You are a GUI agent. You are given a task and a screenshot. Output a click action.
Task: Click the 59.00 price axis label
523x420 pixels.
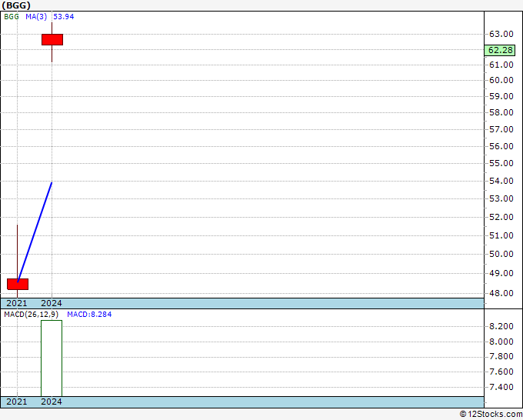(501, 96)
